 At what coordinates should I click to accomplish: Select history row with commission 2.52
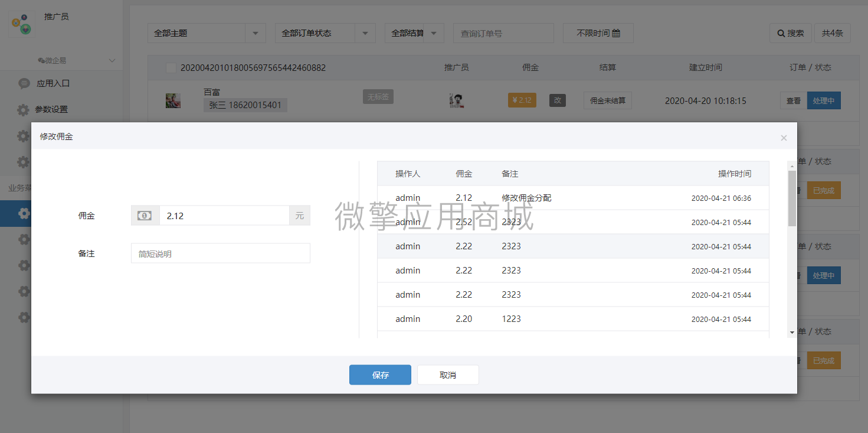(x=573, y=222)
